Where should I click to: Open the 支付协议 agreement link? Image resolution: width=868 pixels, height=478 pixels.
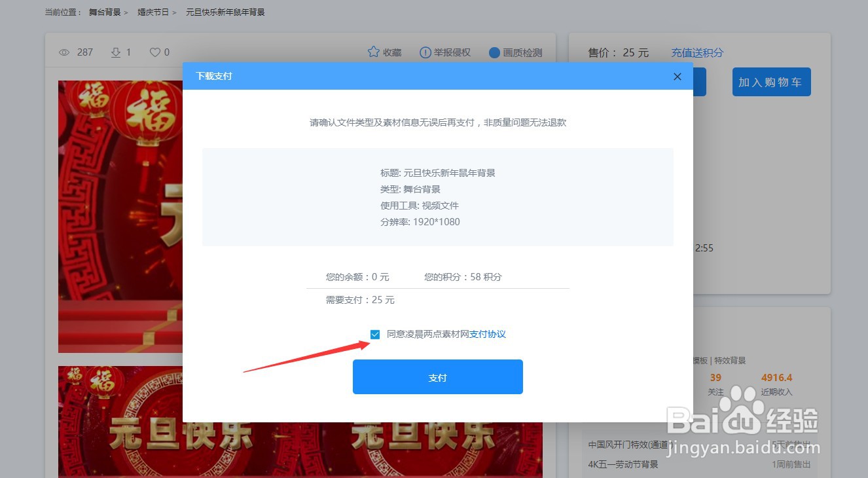pos(488,334)
